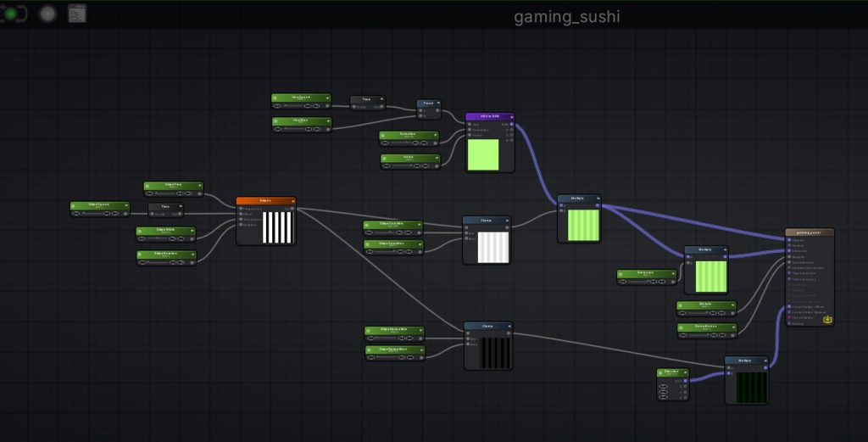Click the square icon on Emission property node
The width and height of the screenshot is (868, 442).
click(620, 274)
